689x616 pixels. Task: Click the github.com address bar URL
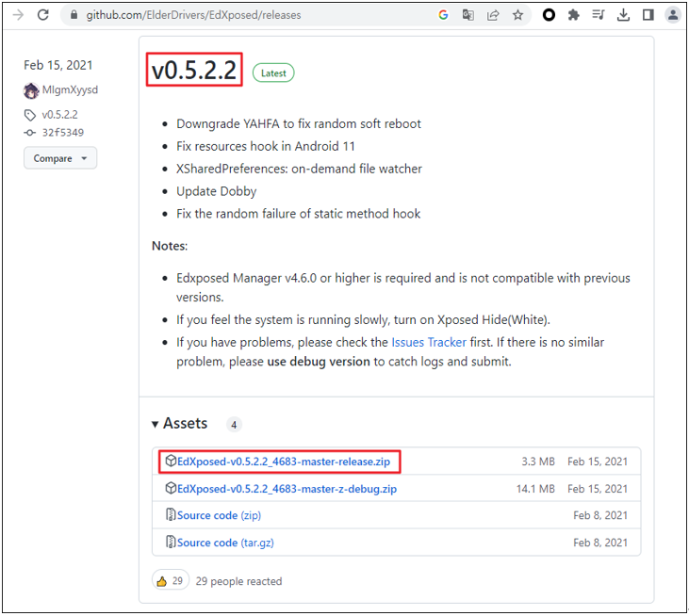pos(193,15)
